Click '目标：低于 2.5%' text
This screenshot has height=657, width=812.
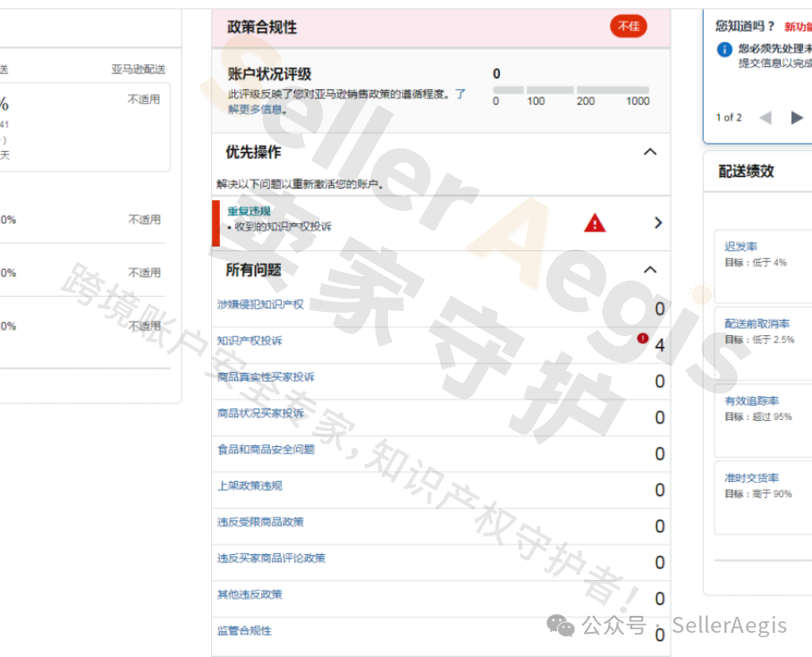click(759, 340)
